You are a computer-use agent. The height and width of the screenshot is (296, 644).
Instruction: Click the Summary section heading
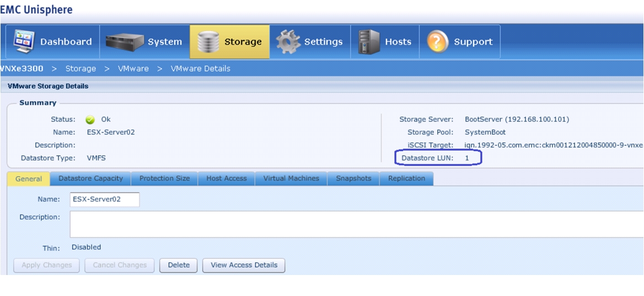point(38,103)
